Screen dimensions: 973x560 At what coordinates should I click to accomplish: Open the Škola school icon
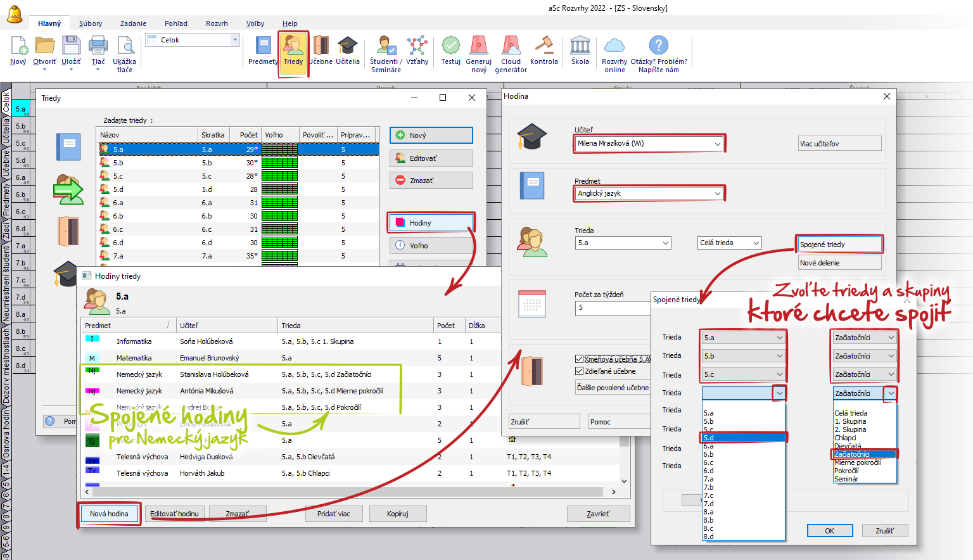(580, 46)
